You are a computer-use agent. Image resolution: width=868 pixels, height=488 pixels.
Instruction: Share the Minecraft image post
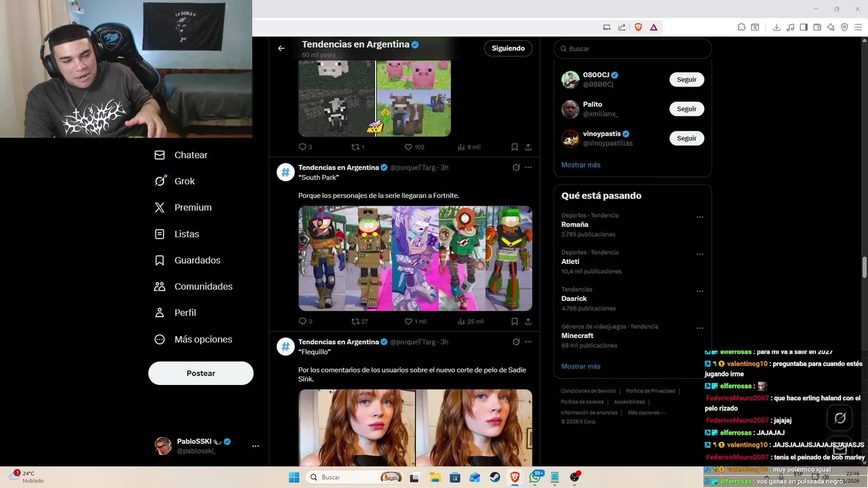[x=528, y=147]
